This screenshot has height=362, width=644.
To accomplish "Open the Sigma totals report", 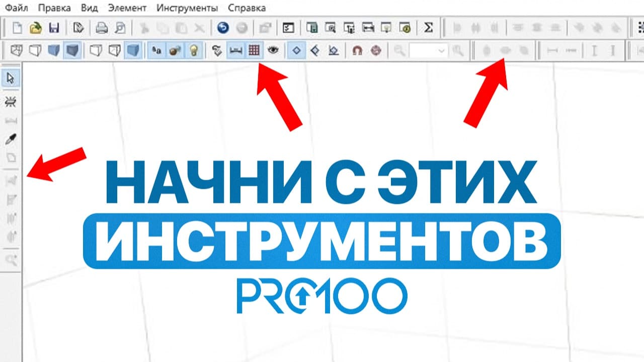I will 428,28.
